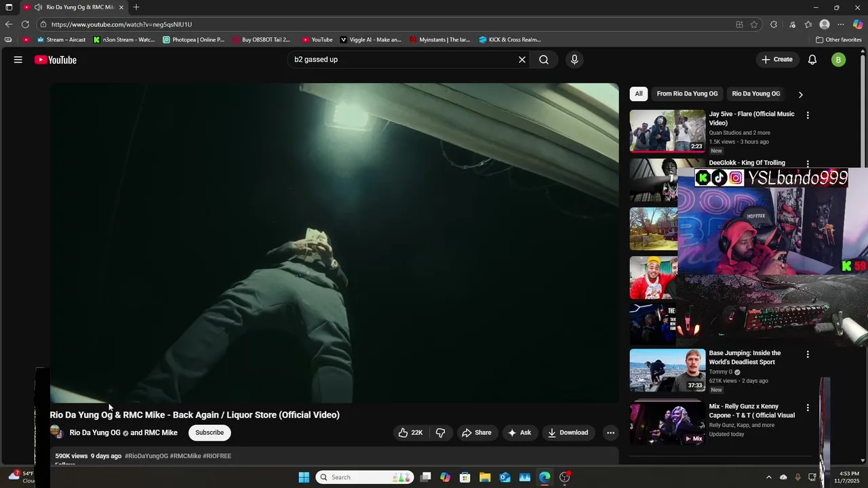868x488 pixels.
Task: Share this video
Action: pyautogui.click(x=477, y=432)
